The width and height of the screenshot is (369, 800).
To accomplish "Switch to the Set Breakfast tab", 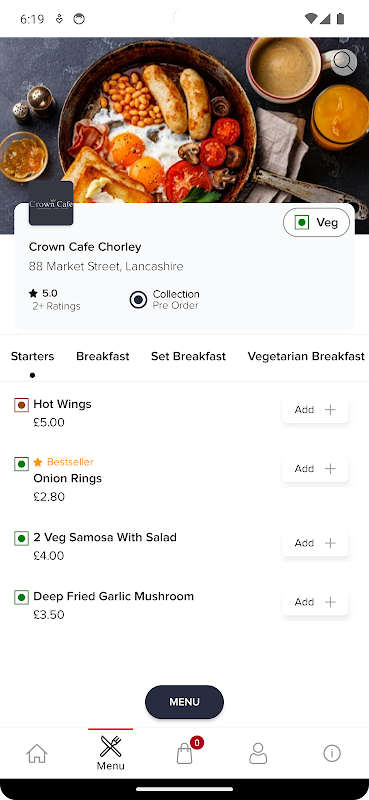I will pyautogui.click(x=188, y=356).
